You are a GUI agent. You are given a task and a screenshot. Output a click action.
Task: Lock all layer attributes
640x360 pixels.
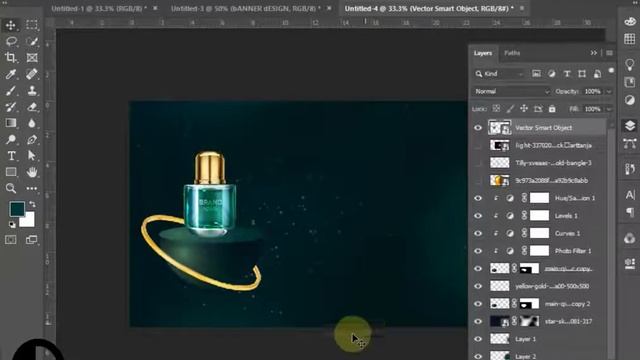(552, 109)
